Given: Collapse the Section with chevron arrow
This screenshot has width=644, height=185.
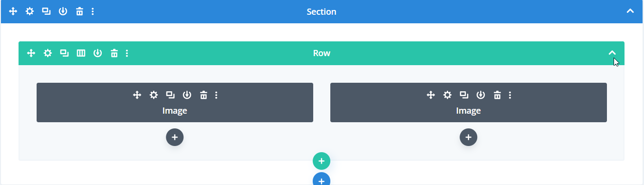Looking at the screenshot, I should (630, 11).
